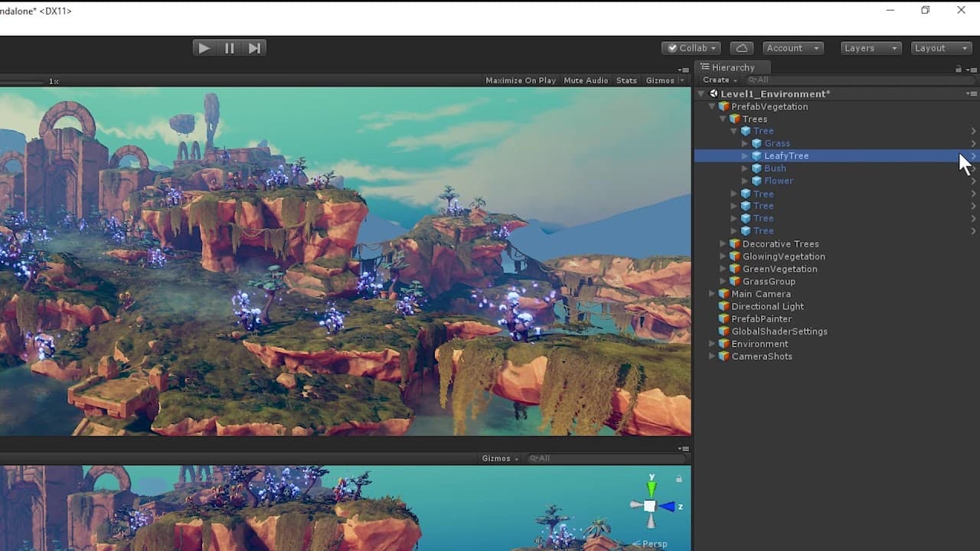This screenshot has height=551, width=980.
Task: Click the scene orientation gizmo Y axis
Action: point(652,486)
